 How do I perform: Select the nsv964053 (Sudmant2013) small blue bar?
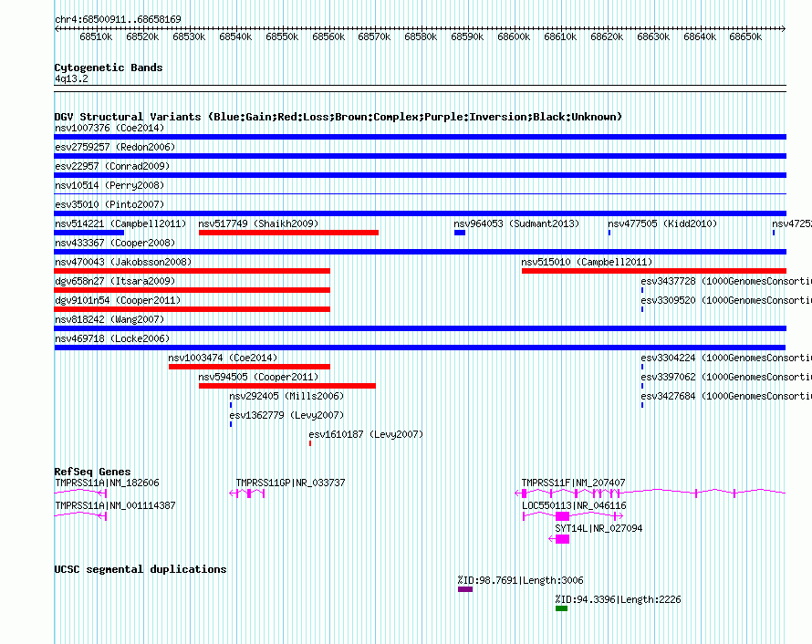[x=460, y=233]
